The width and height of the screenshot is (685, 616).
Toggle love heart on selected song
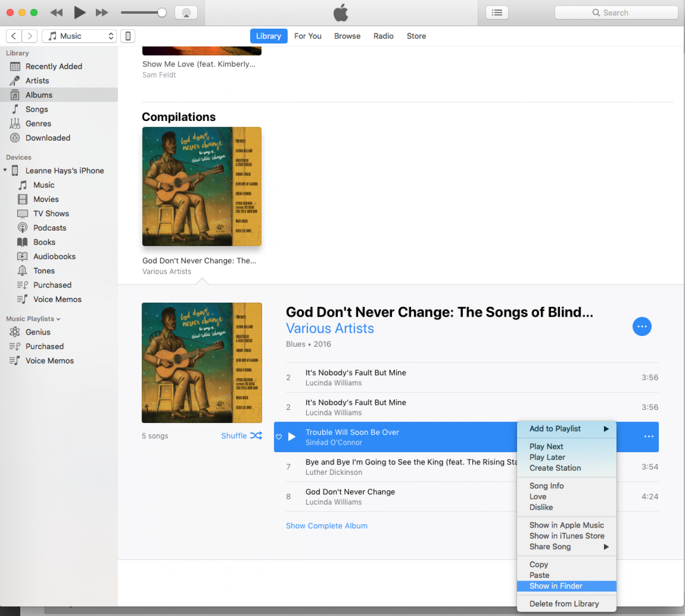pos(279,437)
